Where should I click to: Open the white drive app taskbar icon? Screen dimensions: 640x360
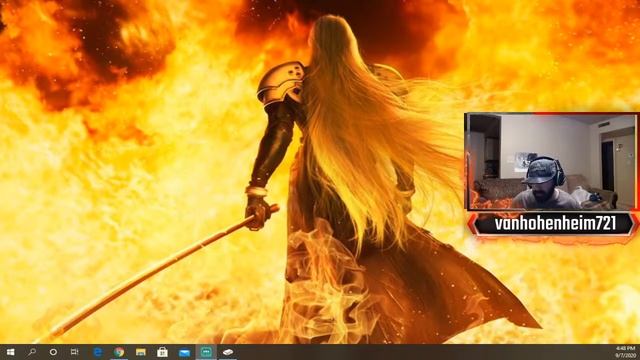[228, 352]
